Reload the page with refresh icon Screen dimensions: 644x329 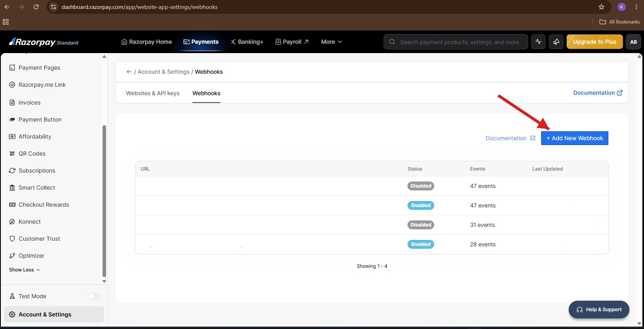click(x=36, y=7)
